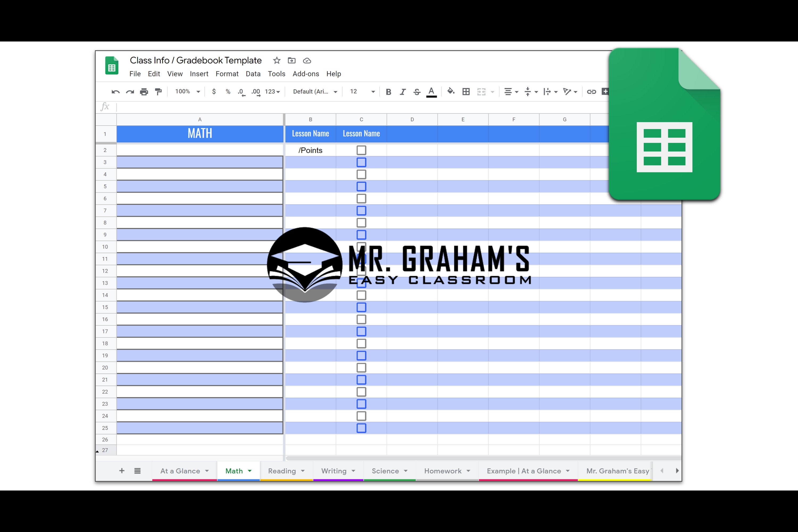Viewport: 798px width, 532px height.
Task: Add a new sheet with plus button
Action: 122,471
